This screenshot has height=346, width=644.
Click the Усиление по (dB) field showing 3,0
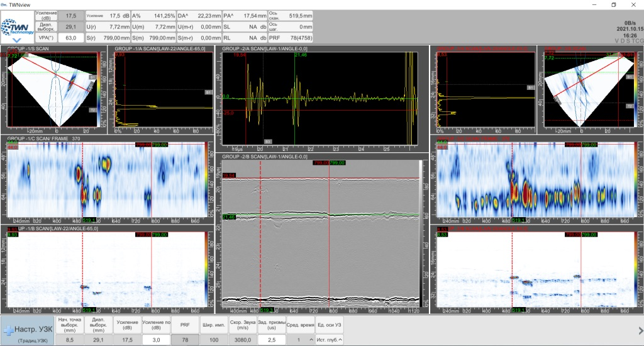pos(155,340)
